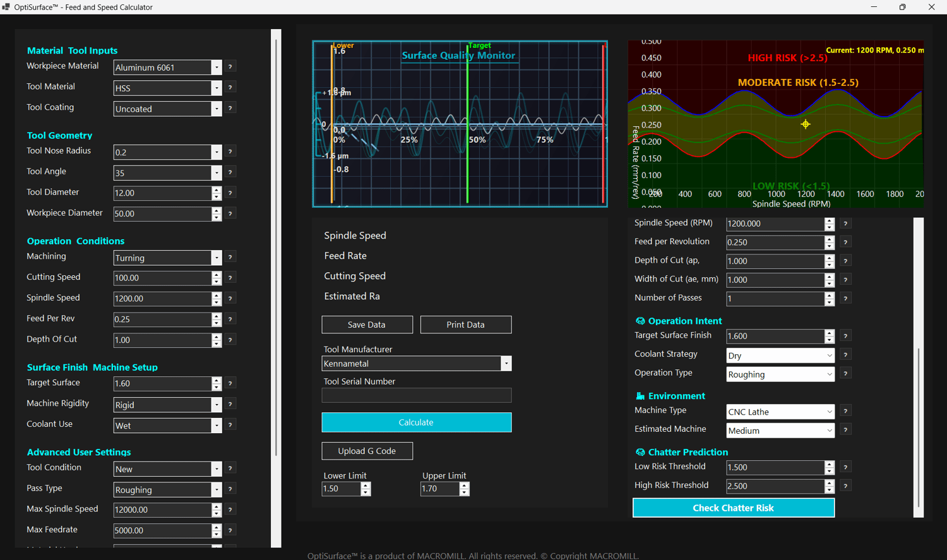Decrease the Upper Limit stepper value
The height and width of the screenshot is (560, 947).
tap(465, 492)
